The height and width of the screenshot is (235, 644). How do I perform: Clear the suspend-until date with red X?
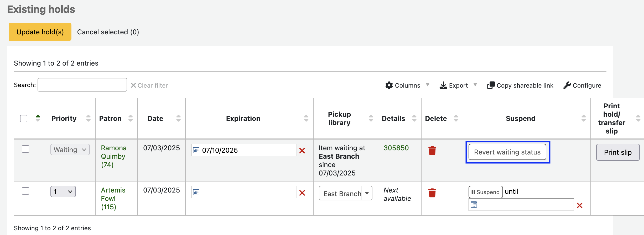tap(579, 205)
